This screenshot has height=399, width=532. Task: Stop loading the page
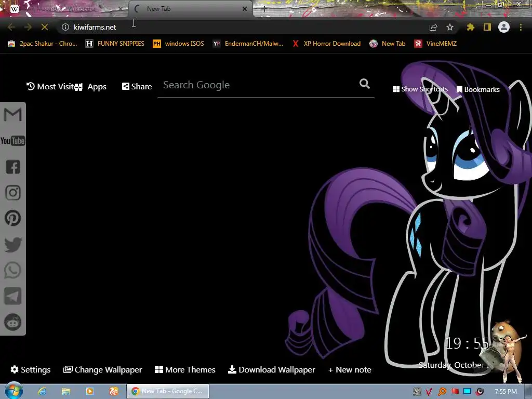[45, 27]
